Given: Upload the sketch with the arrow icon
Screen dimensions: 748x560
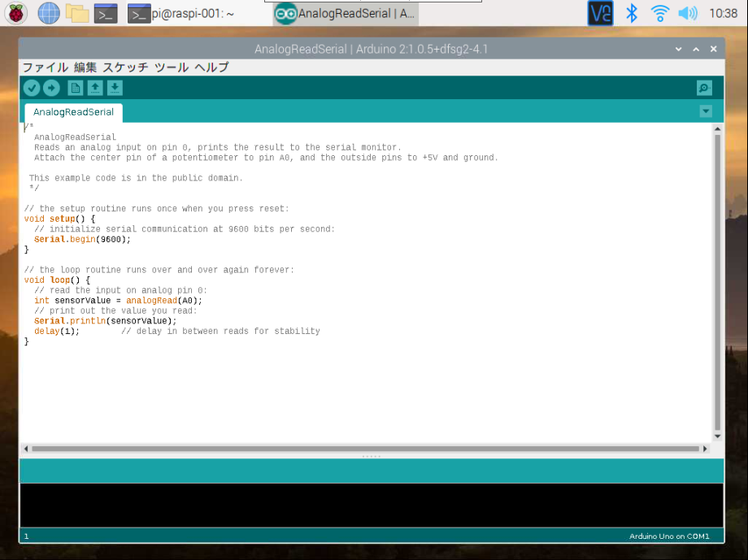Looking at the screenshot, I should pos(51,88).
